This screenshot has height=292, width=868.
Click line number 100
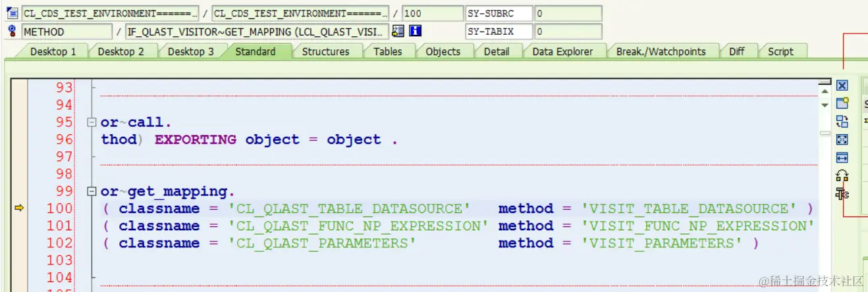tap(60, 208)
